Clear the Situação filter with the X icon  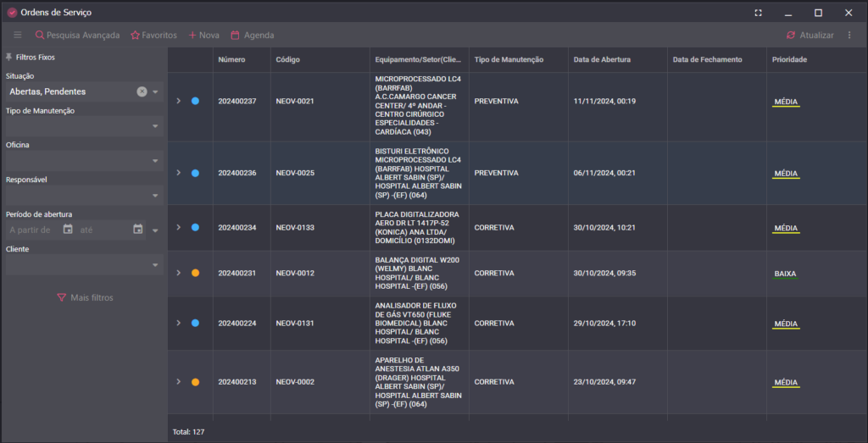142,91
